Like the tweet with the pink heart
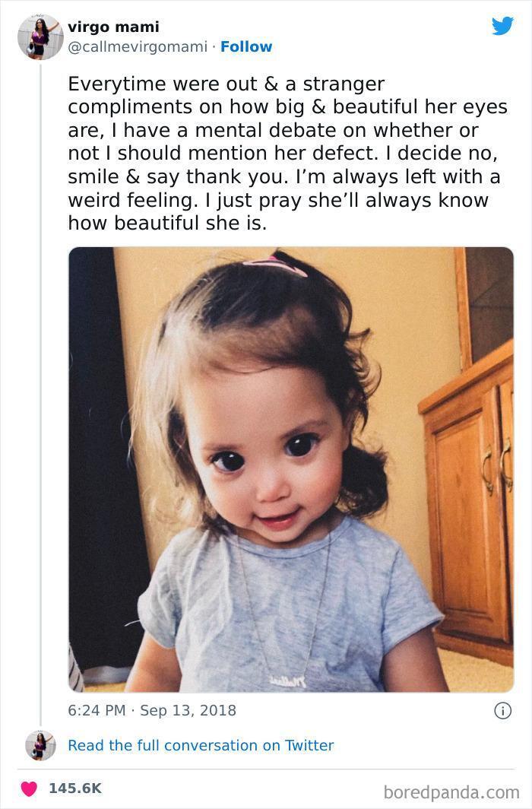 [29, 788]
